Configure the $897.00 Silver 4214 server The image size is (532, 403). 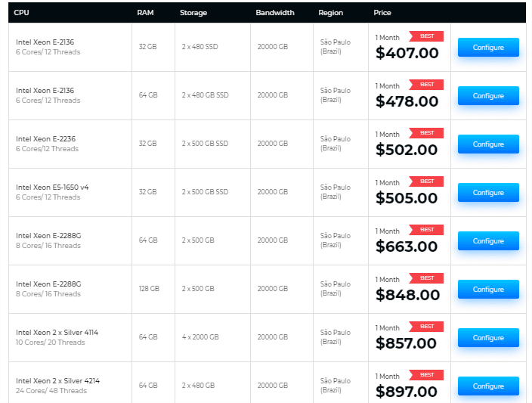tap(488, 386)
